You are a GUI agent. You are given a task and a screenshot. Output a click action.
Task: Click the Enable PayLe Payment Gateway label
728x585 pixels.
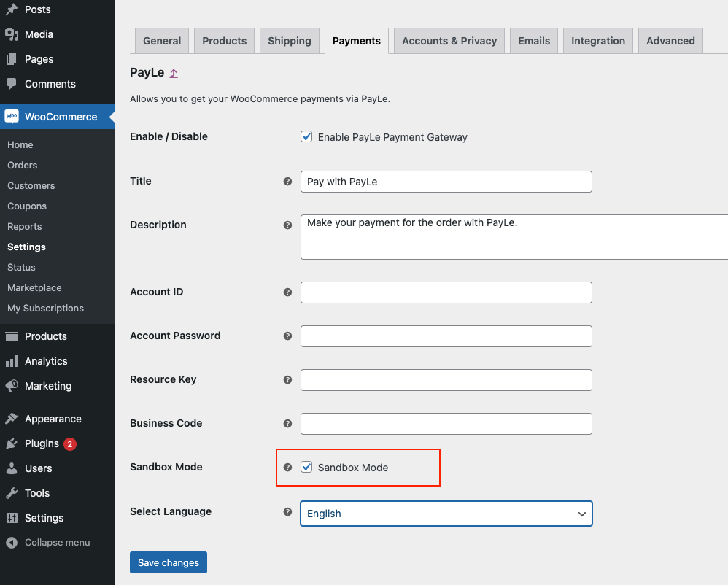click(392, 137)
